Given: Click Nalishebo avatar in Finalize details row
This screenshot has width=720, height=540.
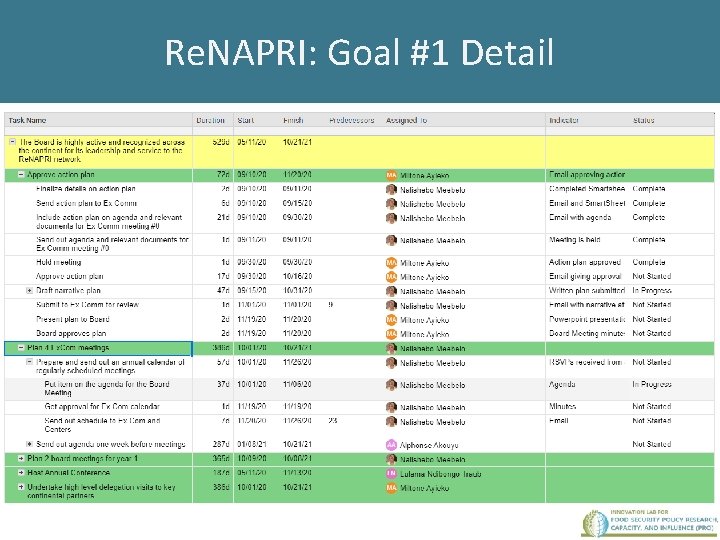Looking at the screenshot, I should coord(391,190).
